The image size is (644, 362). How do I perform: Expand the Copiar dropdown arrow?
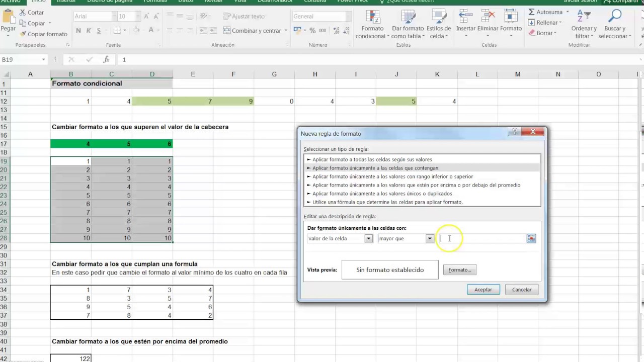[x=50, y=23]
